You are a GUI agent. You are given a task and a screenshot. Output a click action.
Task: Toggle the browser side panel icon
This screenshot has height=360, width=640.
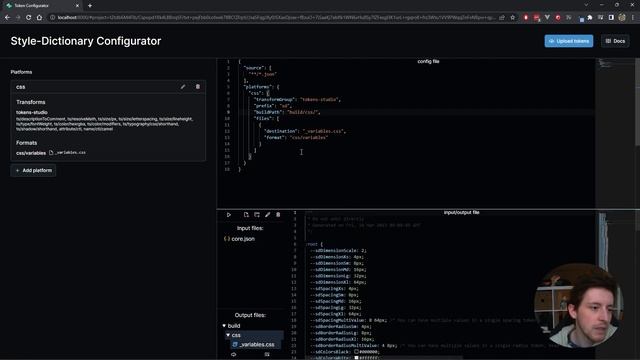click(x=611, y=18)
